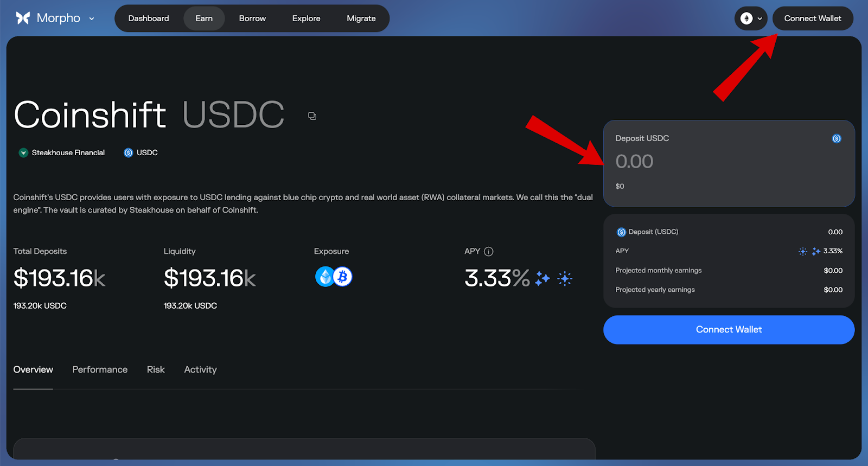The height and width of the screenshot is (466, 868).
Task: Select the Overview tab
Action: pos(33,370)
